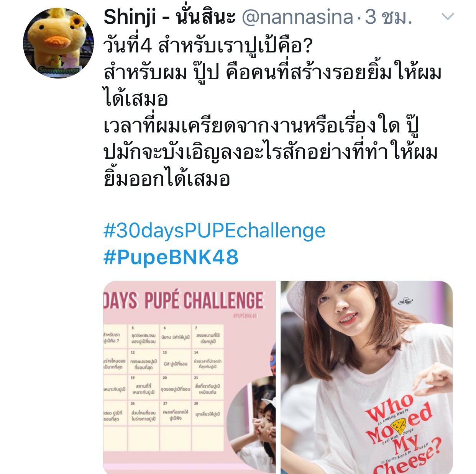Open the photo of girl in white hat
Screen dimensions: 476x474
(367, 377)
